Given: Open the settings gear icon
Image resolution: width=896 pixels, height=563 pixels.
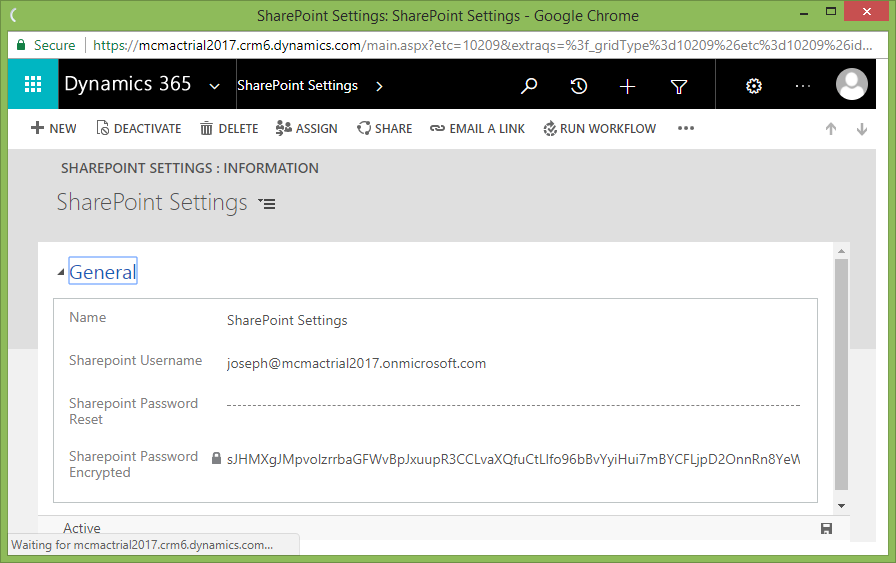Looking at the screenshot, I should [x=754, y=86].
